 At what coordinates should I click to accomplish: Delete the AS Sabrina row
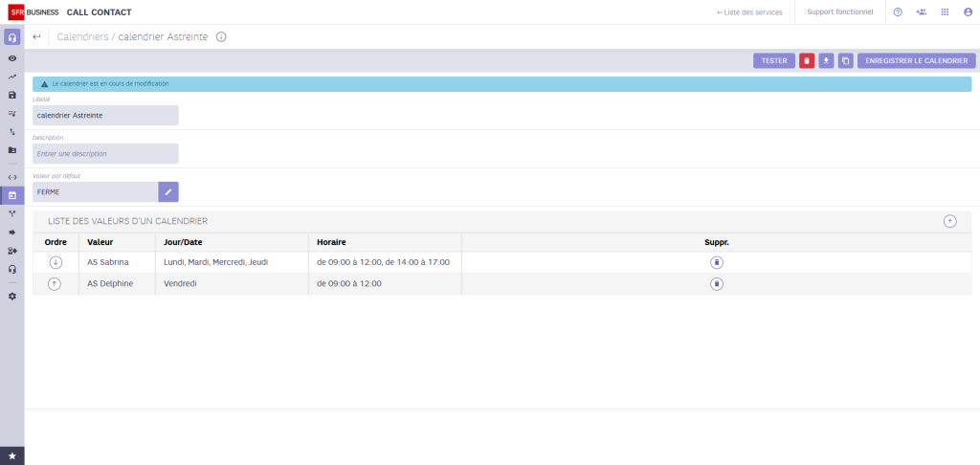coord(717,262)
